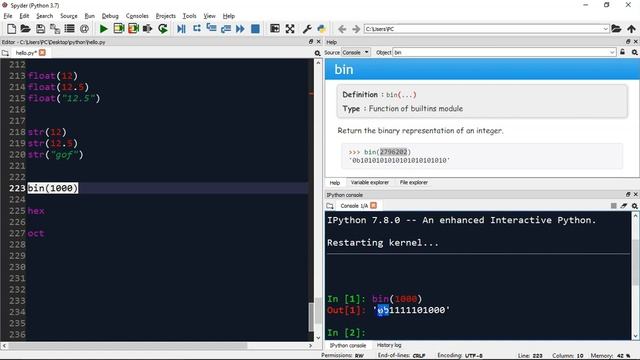Open the Consoles menu

(x=137, y=16)
